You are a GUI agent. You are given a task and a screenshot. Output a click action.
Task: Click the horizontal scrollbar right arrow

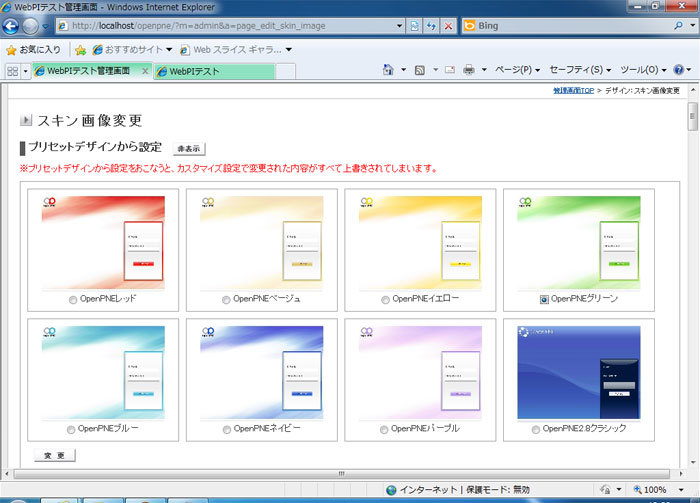[x=681, y=474]
